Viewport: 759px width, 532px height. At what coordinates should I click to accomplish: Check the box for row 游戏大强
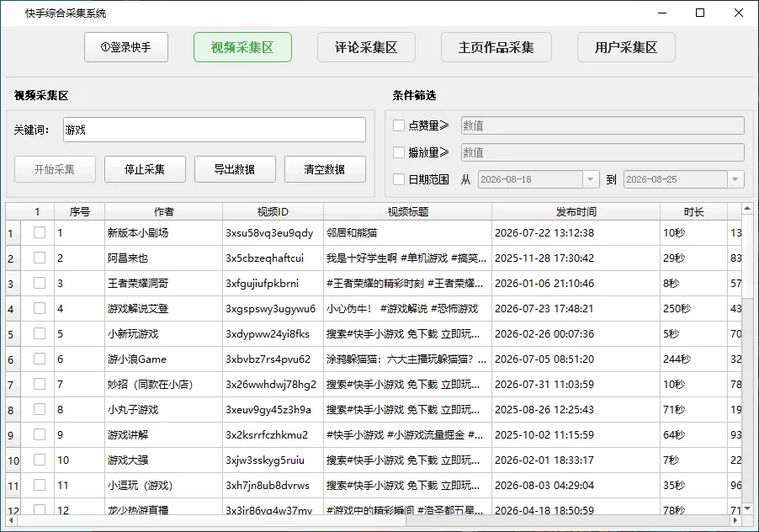click(40, 460)
